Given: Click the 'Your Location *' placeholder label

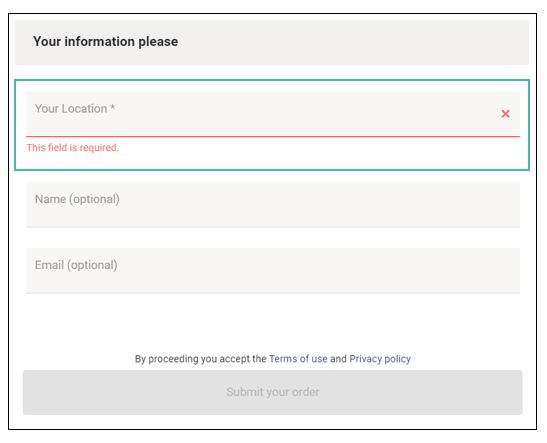Looking at the screenshot, I should (x=75, y=109).
